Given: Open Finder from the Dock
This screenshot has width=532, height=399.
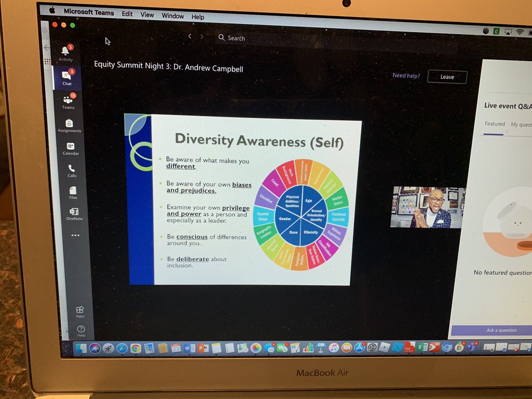Looking at the screenshot, I should click(x=81, y=348).
